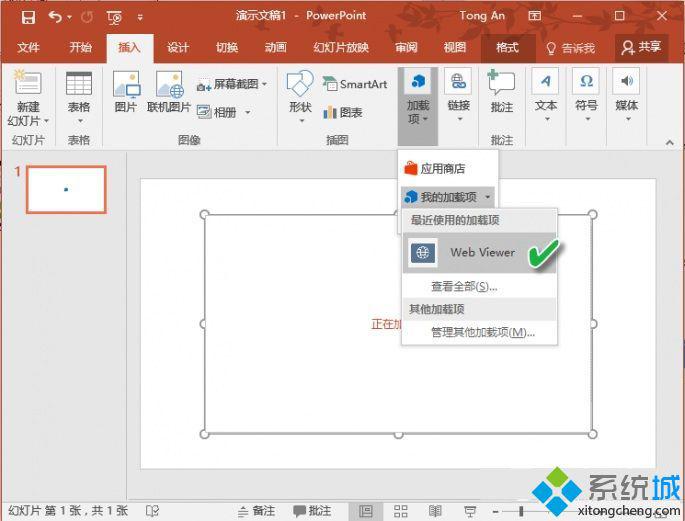Expand the 相册 dropdown arrow
This screenshot has width=685, height=521.
pos(248,113)
